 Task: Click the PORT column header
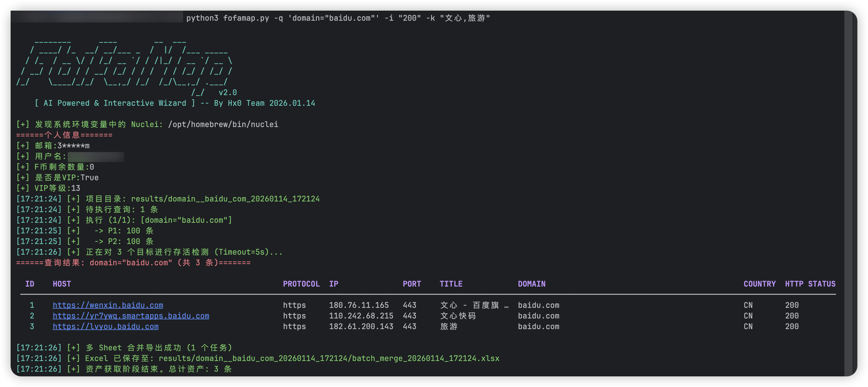point(412,284)
